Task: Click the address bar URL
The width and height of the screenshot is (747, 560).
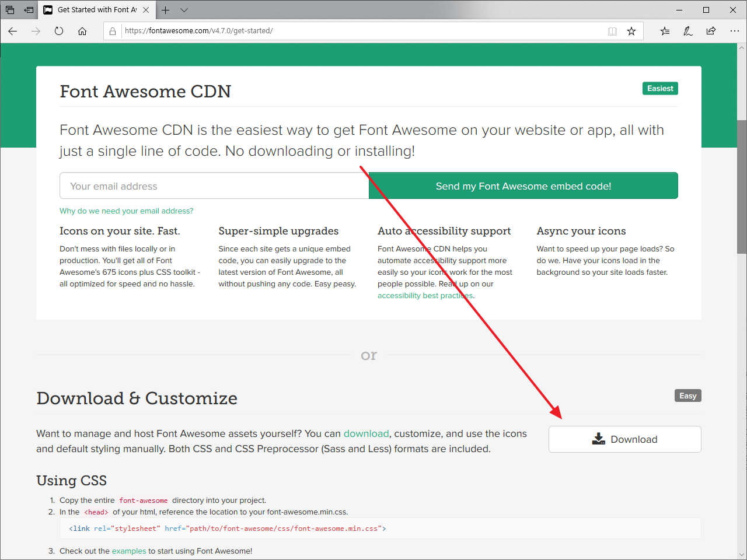Action: (199, 31)
